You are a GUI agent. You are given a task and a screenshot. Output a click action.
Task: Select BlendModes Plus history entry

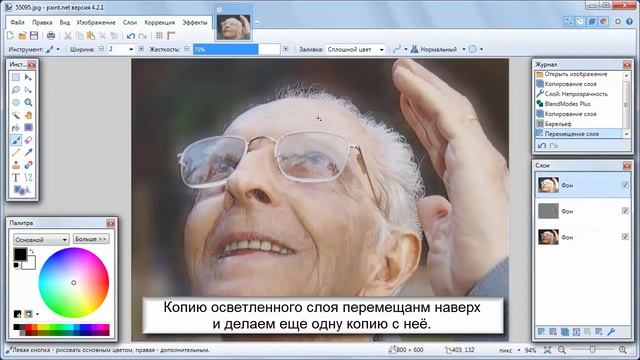pos(578,104)
